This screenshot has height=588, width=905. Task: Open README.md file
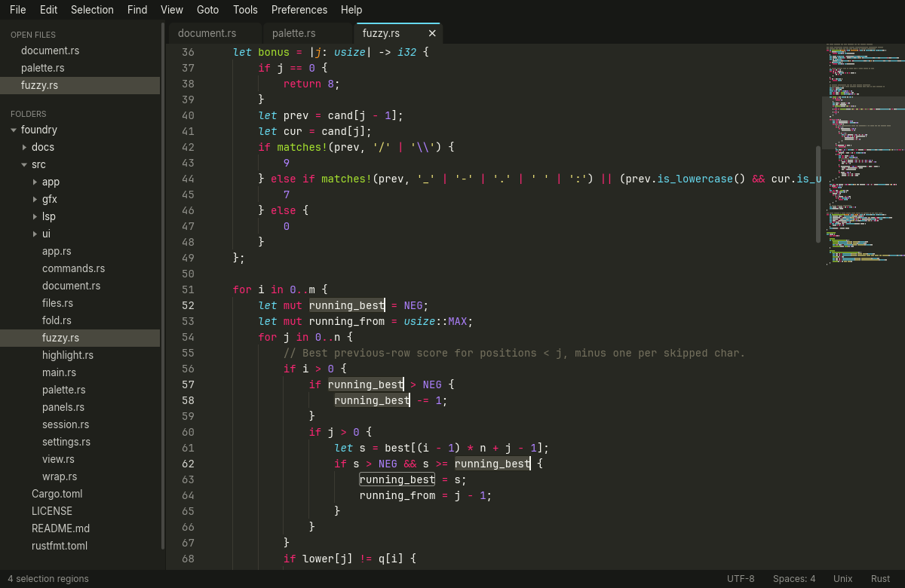point(80,528)
